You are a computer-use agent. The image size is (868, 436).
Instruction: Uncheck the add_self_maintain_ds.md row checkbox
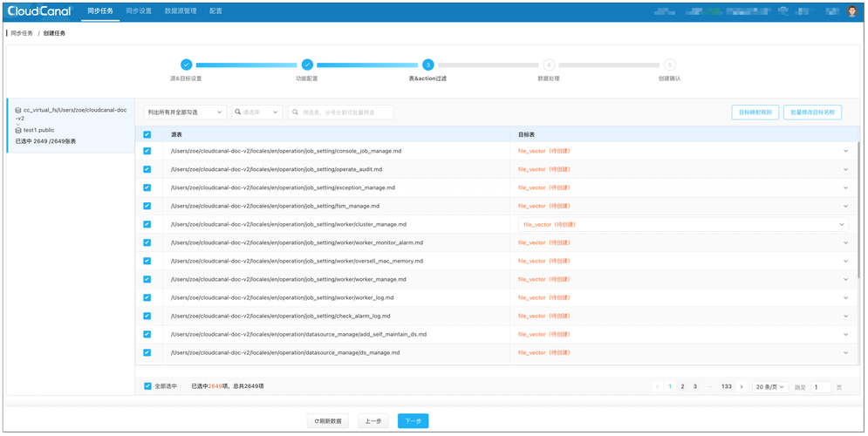coord(147,334)
